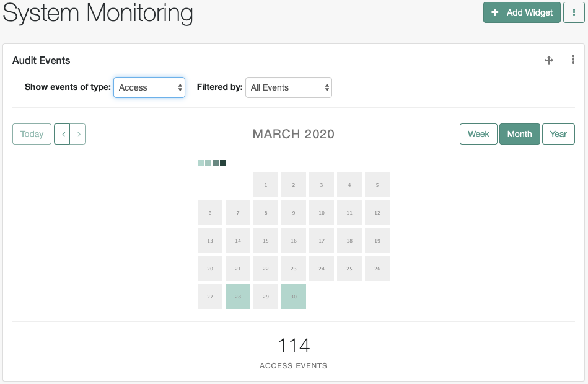Screen dimensions: 588x384
Task: Click the plus icon on Add Widget
Action: 495,12
